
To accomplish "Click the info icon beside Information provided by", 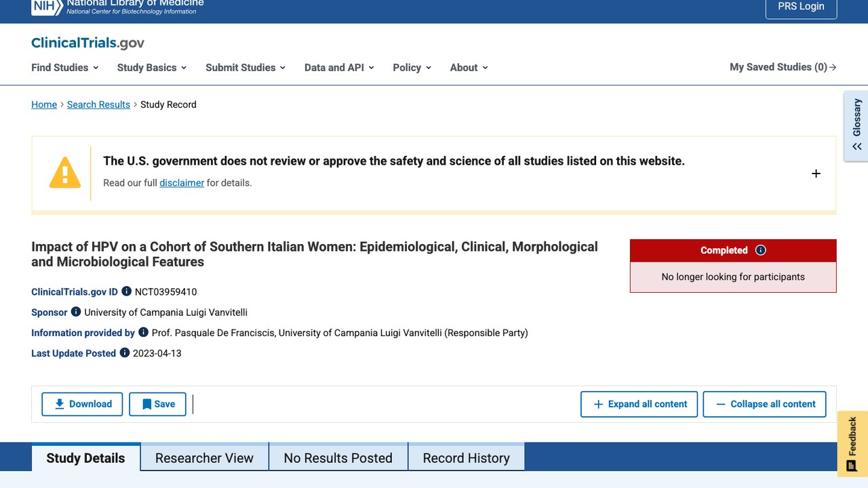I will click(143, 332).
